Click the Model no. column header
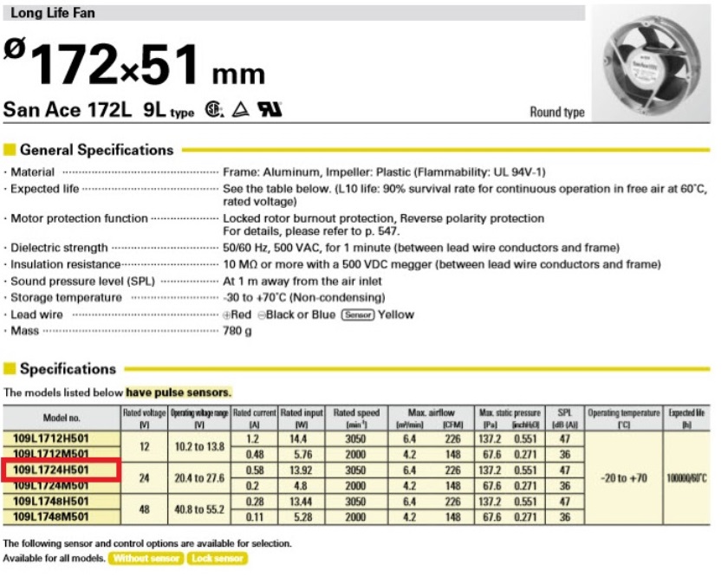Screen dimensions: 728x577 [62, 418]
